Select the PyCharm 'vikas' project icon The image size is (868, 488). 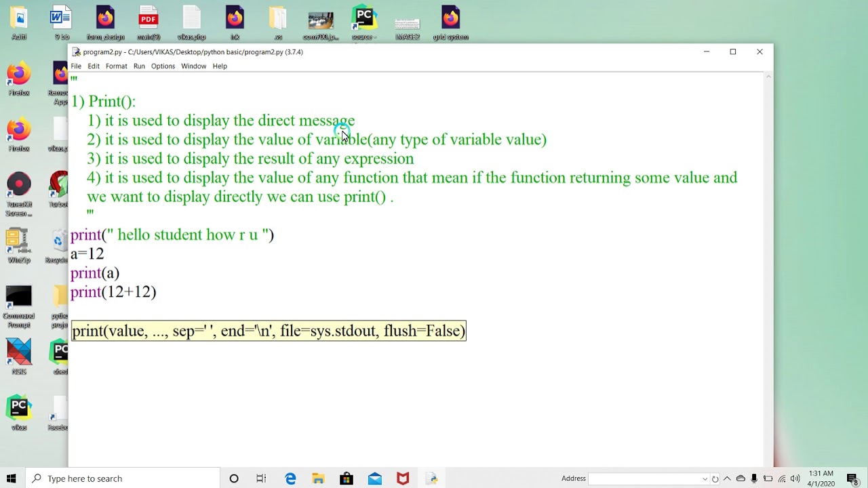click(19, 413)
